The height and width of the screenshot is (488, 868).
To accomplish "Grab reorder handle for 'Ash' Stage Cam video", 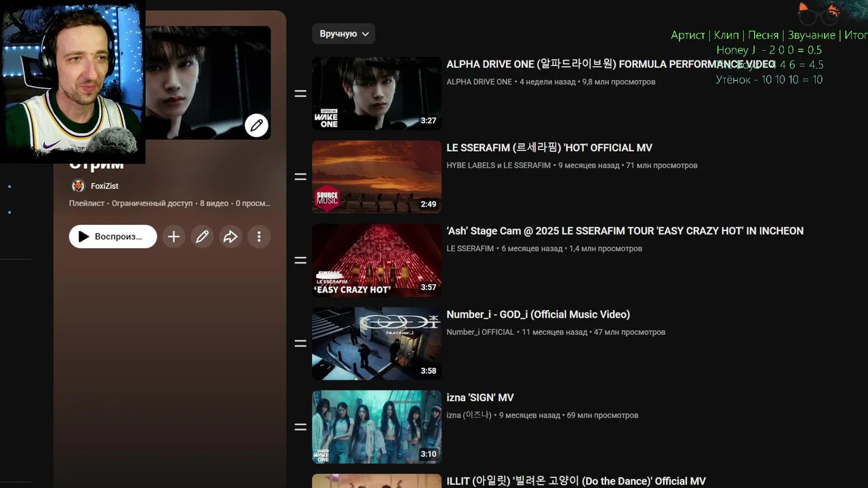I will coord(300,260).
